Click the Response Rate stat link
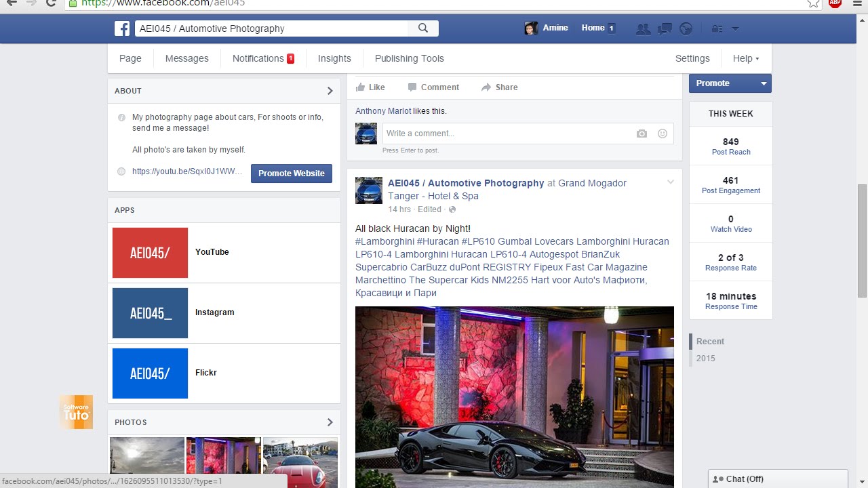Image resolution: width=868 pixels, height=488 pixels. (x=731, y=268)
